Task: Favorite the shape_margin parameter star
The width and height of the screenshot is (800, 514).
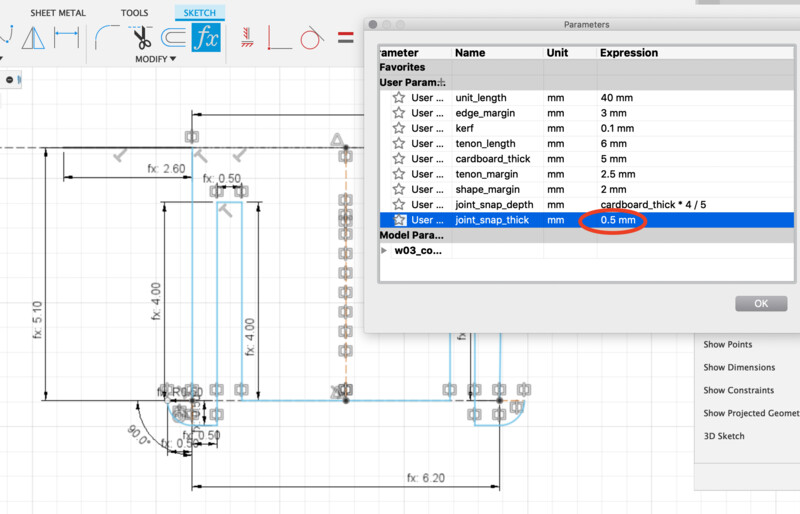Action: tap(399, 189)
